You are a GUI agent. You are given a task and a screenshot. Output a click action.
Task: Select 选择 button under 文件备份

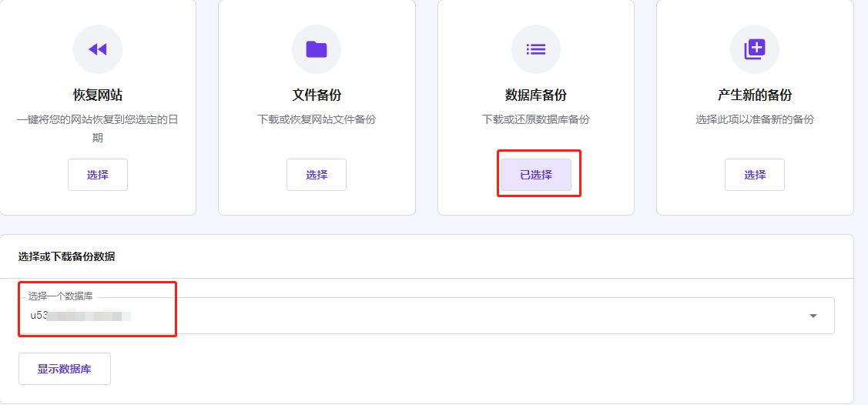point(317,175)
